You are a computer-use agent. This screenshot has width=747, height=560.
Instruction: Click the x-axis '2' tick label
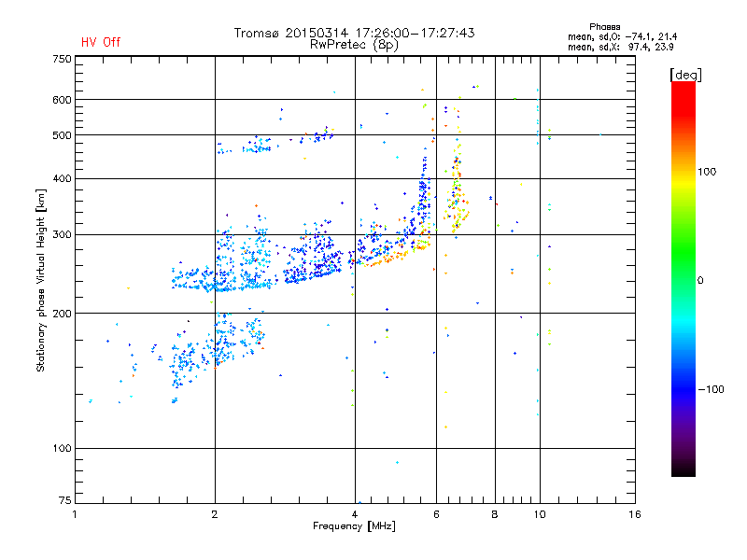tap(215, 514)
